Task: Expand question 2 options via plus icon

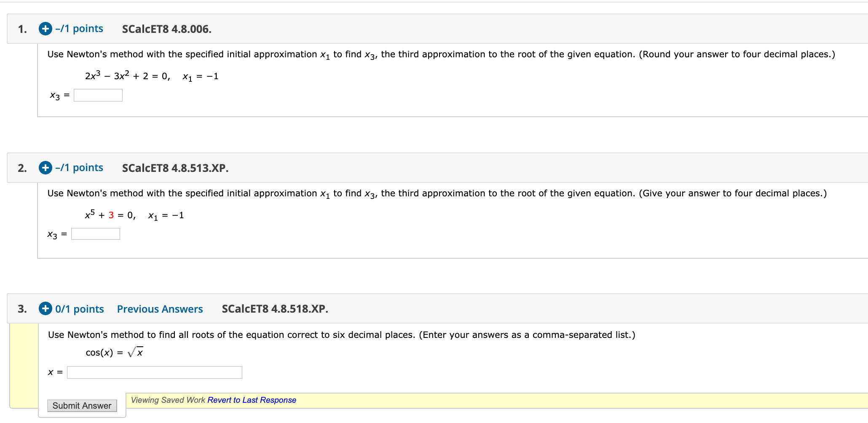Action: (45, 168)
